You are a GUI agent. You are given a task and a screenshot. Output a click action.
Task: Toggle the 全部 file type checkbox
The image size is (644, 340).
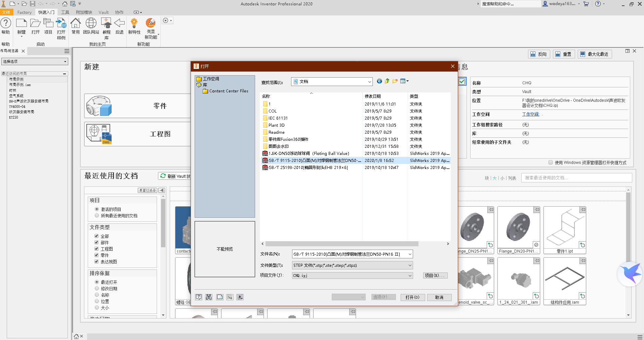[x=96, y=236]
